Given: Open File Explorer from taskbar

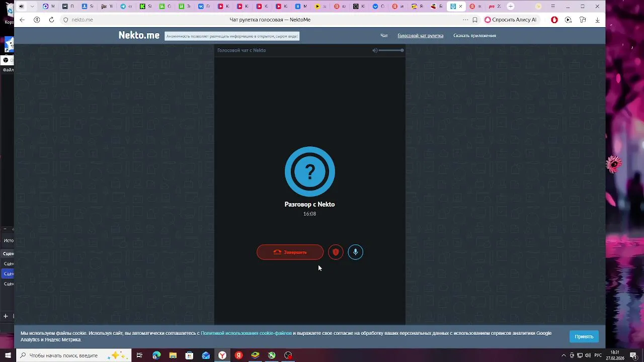Looking at the screenshot, I should [x=173, y=355].
